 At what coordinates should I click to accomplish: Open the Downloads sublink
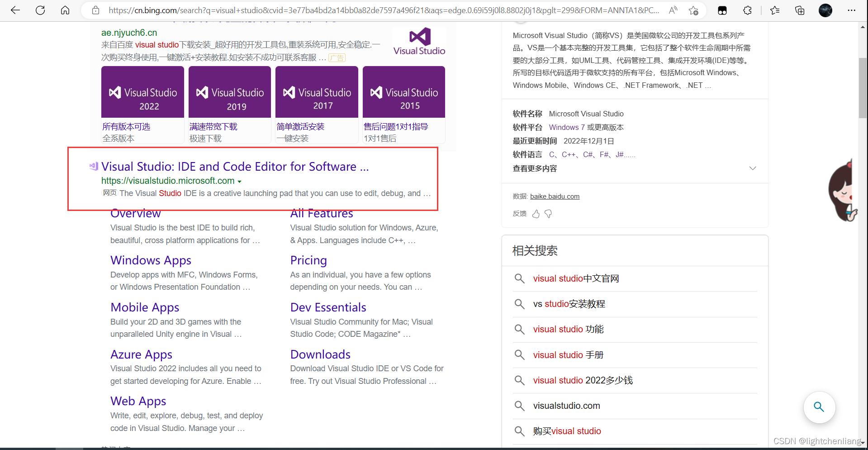(320, 354)
